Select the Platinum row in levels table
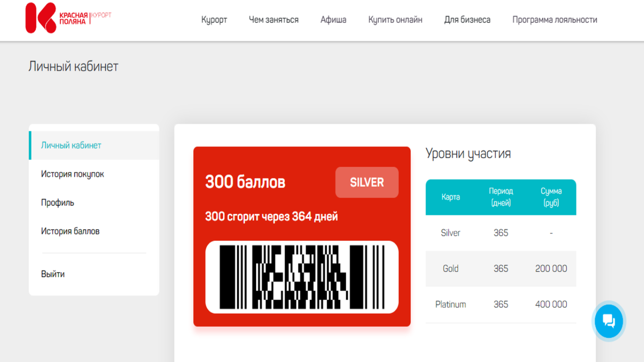Viewport: 644px width, 362px height. pos(501,305)
